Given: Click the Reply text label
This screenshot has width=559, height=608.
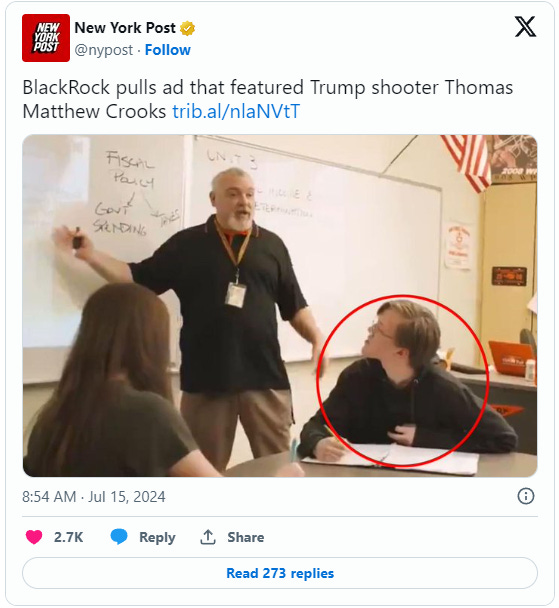Looking at the screenshot, I should click(x=157, y=537).
